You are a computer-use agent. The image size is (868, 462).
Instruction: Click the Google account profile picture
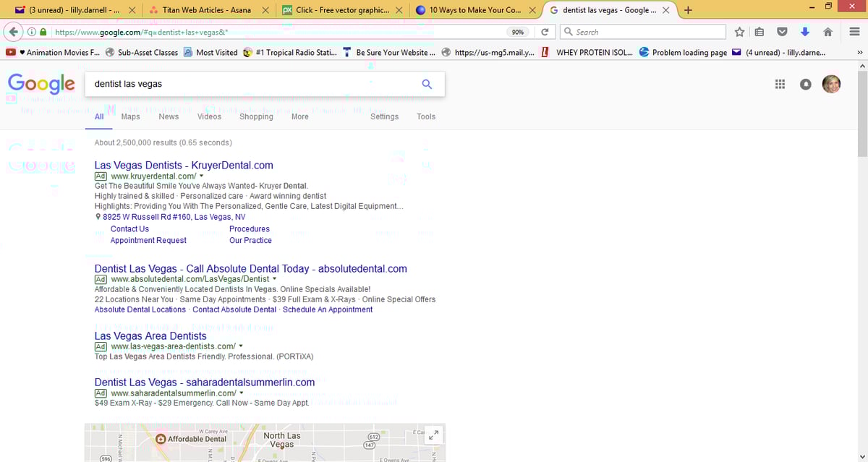[832, 84]
